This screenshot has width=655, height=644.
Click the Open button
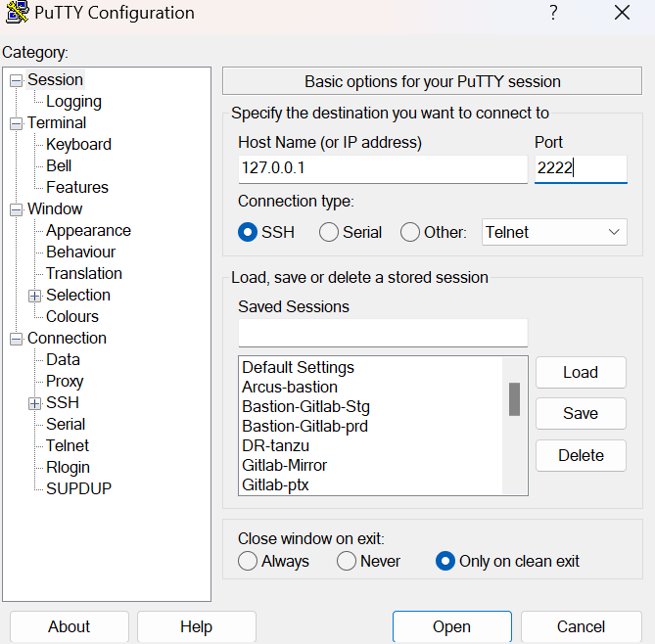click(x=452, y=626)
